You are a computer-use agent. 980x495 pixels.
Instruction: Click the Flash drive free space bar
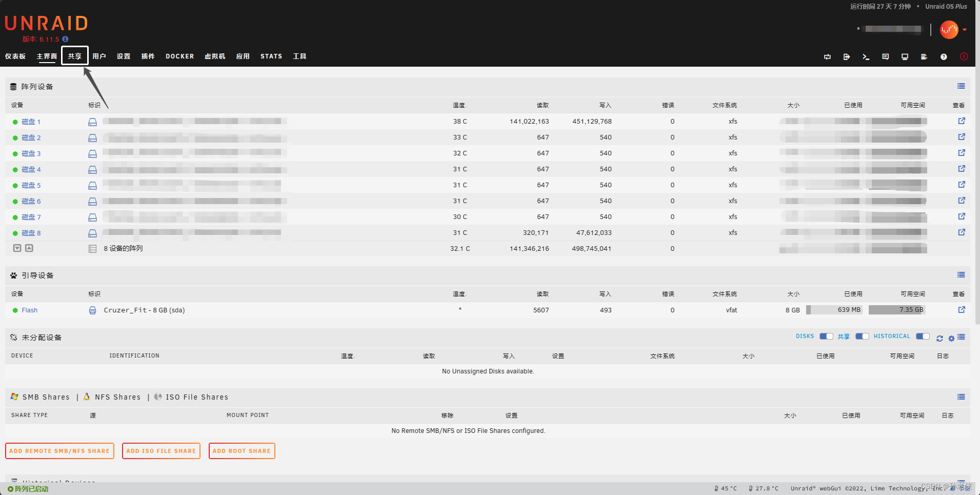click(x=896, y=310)
